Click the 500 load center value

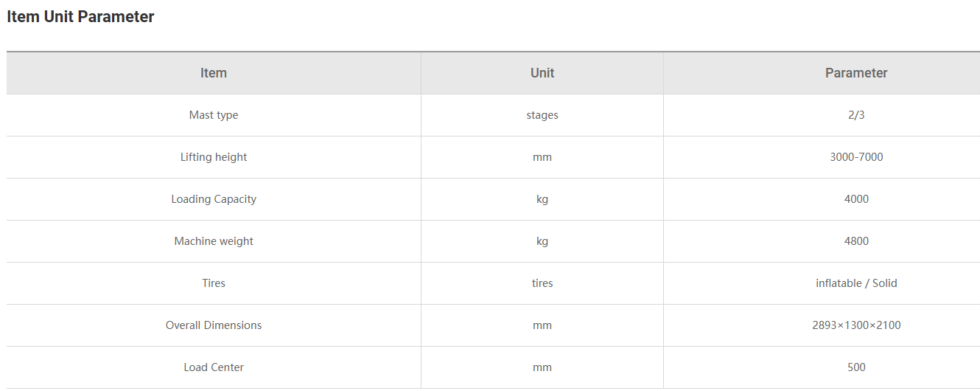pos(856,367)
